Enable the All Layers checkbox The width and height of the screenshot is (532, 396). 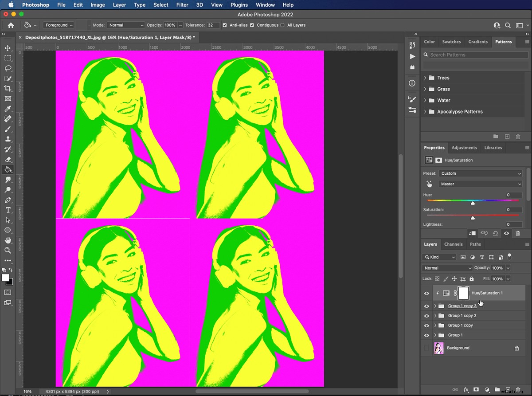(x=282, y=25)
